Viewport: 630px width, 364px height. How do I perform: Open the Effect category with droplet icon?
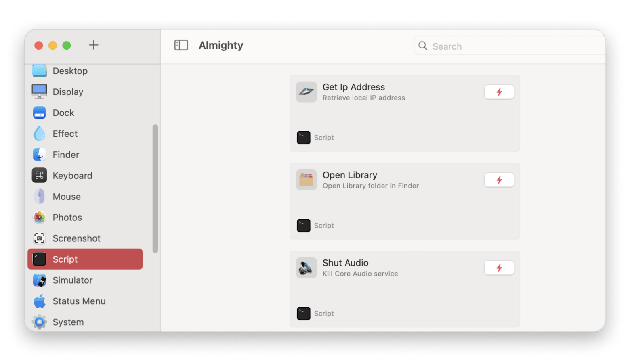[x=85, y=134]
